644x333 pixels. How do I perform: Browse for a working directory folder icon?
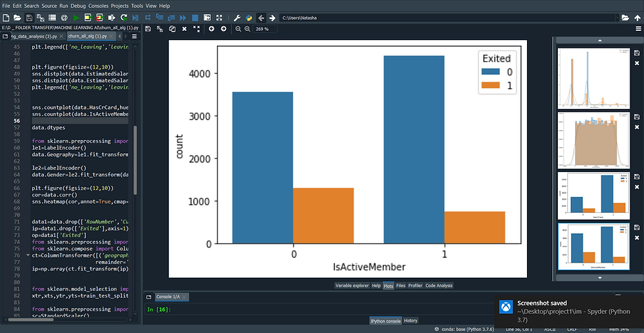(x=625, y=18)
